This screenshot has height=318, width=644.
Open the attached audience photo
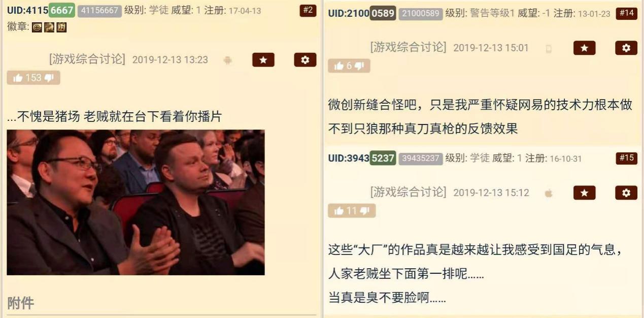[x=135, y=202]
